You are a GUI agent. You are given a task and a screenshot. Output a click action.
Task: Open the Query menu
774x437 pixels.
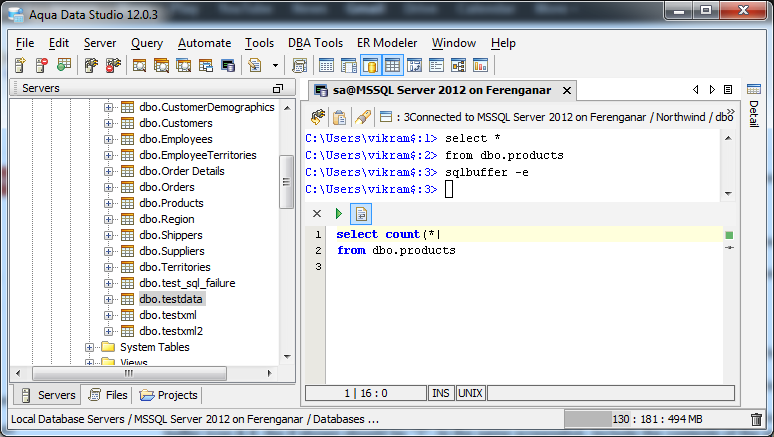click(x=147, y=43)
